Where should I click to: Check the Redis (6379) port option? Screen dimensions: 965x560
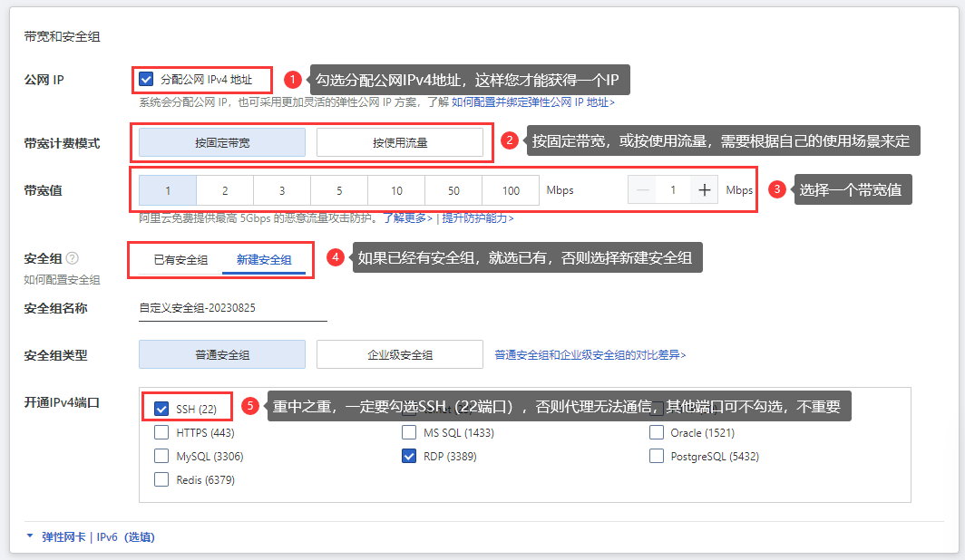[161, 480]
